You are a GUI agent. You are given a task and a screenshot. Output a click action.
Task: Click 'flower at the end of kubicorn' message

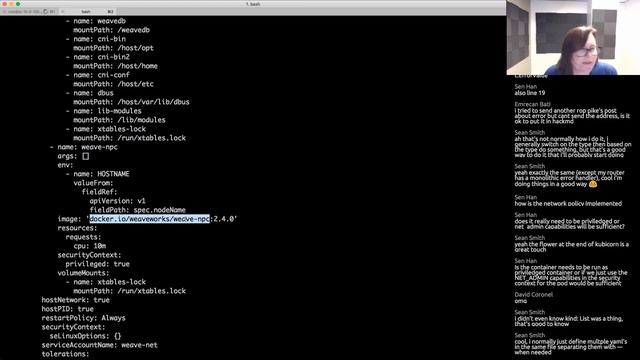[571, 247]
